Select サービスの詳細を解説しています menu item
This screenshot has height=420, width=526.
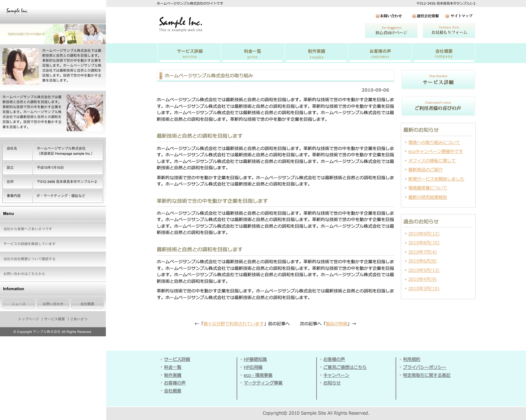coord(30,244)
